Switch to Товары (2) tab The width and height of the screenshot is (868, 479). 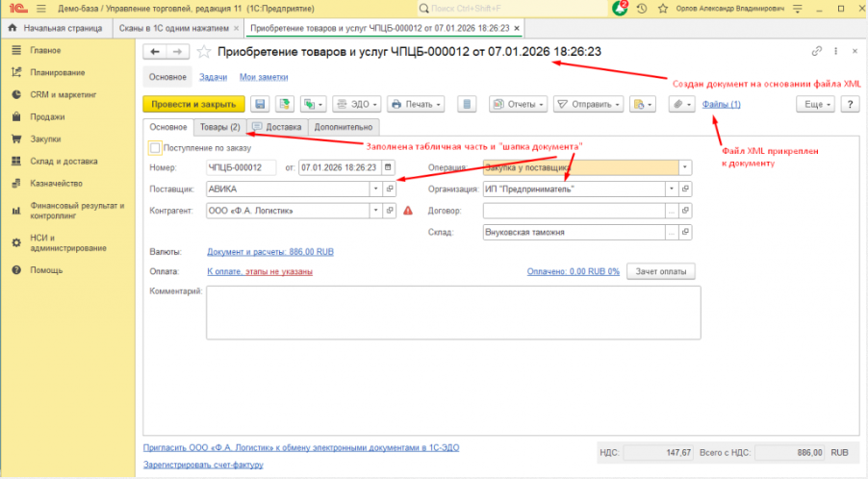219,127
